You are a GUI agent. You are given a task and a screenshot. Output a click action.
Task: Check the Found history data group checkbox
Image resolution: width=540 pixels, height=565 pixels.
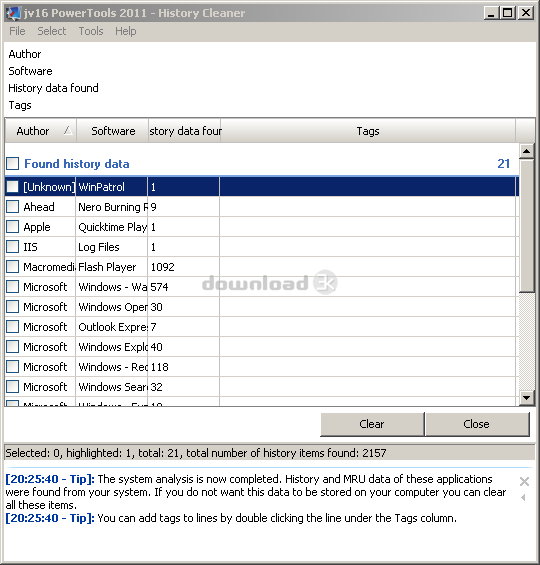[x=13, y=164]
